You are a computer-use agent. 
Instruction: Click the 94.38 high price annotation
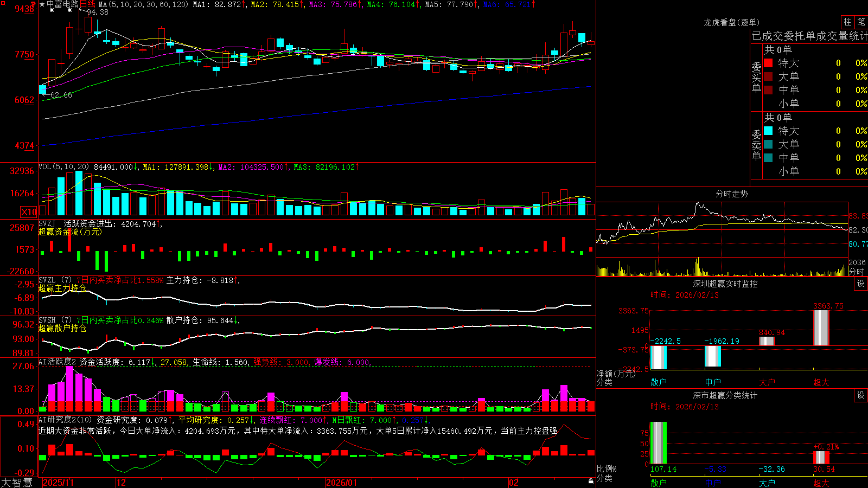98,12
